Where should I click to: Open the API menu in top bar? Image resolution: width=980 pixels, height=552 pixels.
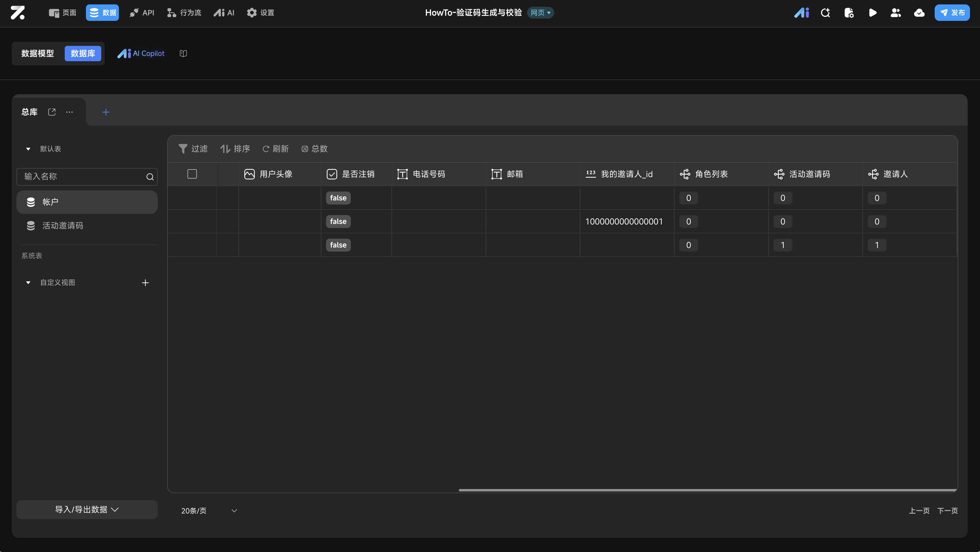click(x=142, y=13)
